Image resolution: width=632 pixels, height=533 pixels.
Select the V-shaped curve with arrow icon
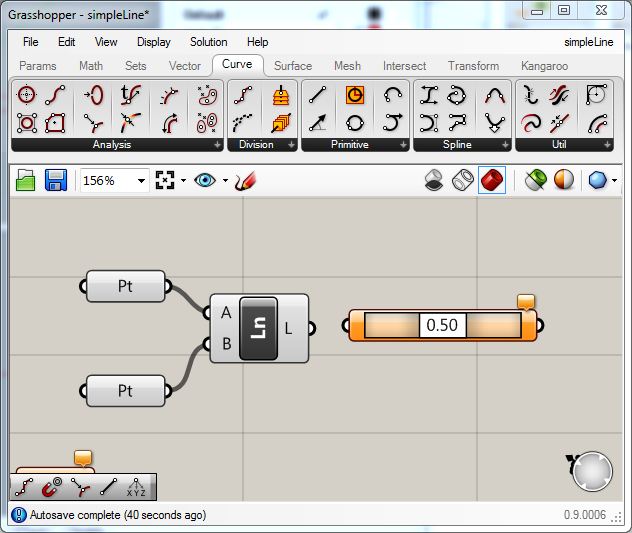coord(495,123)
